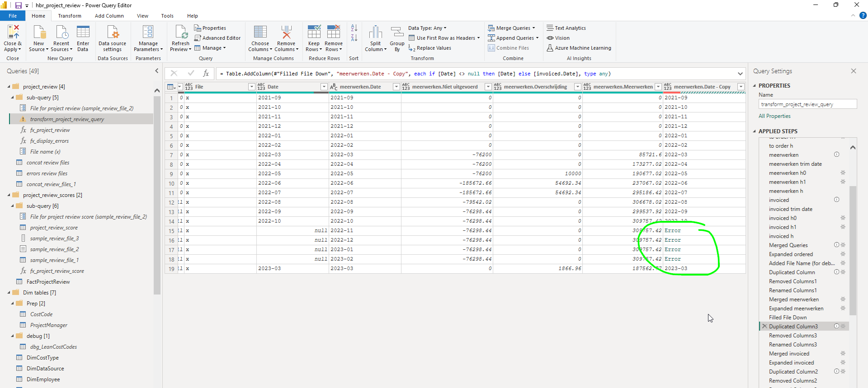
Task: Click Text Analytics in AI Insights
Action: click(x=566, y=28)
